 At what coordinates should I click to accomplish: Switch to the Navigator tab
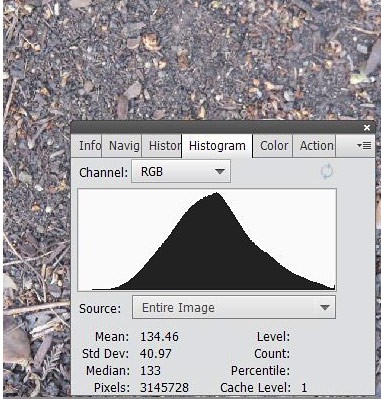[122, 146]
